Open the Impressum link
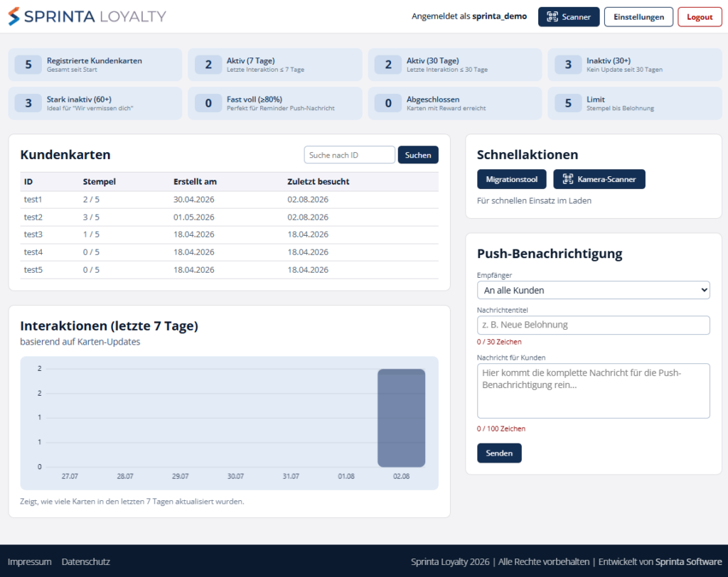 point(29,561)
